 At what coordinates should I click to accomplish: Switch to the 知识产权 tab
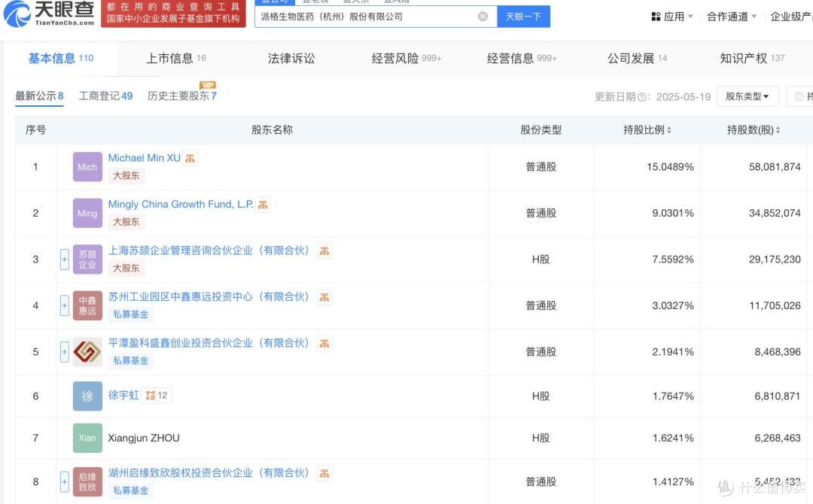[x=752, y=59]
